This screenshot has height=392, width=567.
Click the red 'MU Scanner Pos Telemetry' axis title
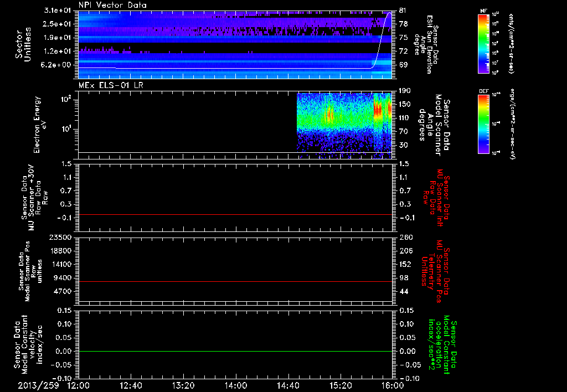(435, 271)
